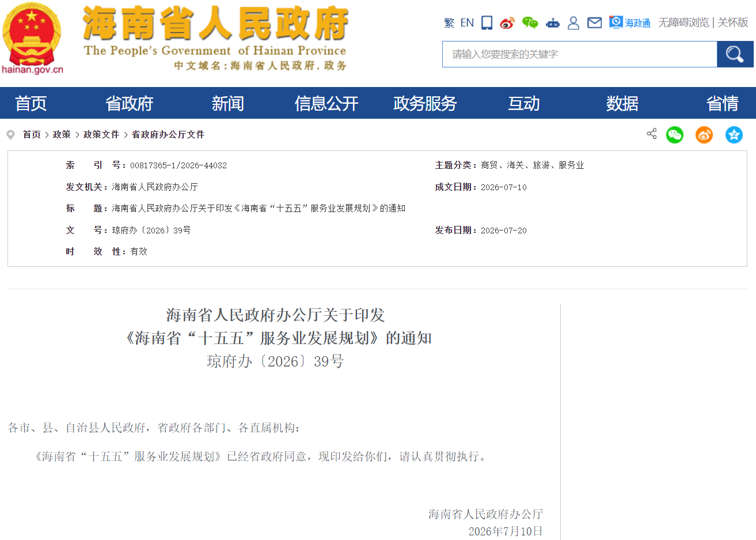Open the 省政府 navigation menu
Screen dimensions: 756x540
point(129,103)
